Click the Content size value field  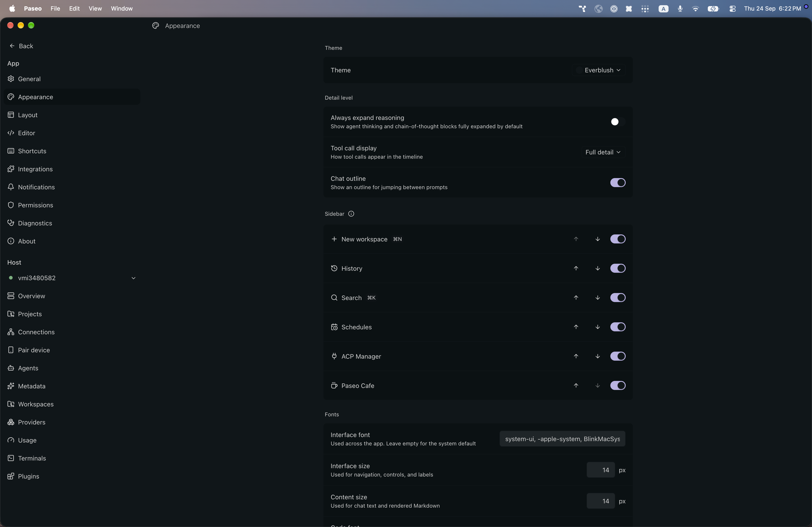click(x=600, y=501)
